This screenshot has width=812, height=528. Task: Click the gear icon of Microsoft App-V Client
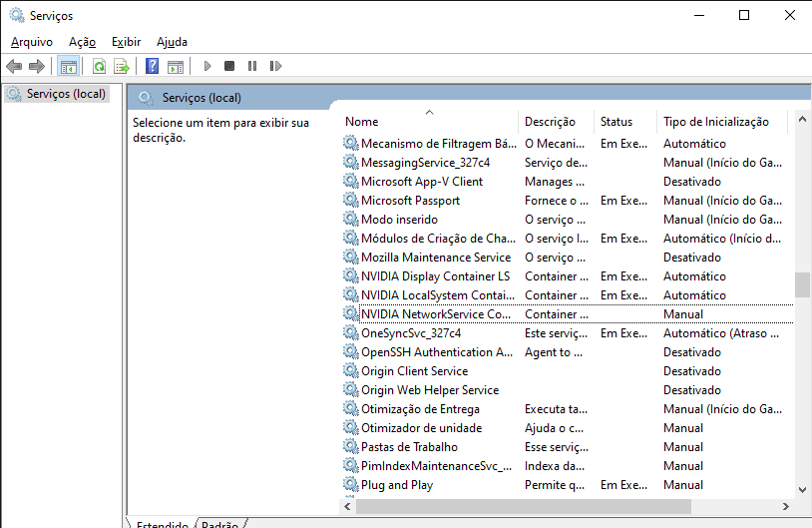point(351,182)
